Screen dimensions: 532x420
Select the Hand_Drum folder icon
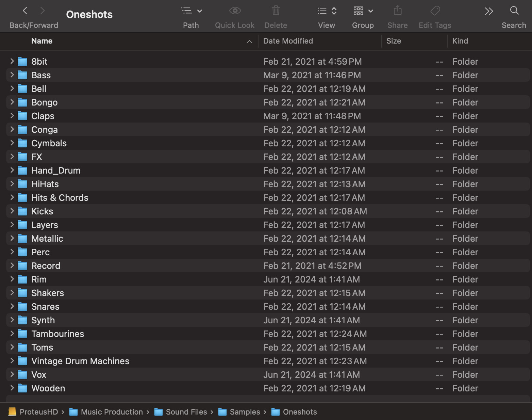[22, 171]
